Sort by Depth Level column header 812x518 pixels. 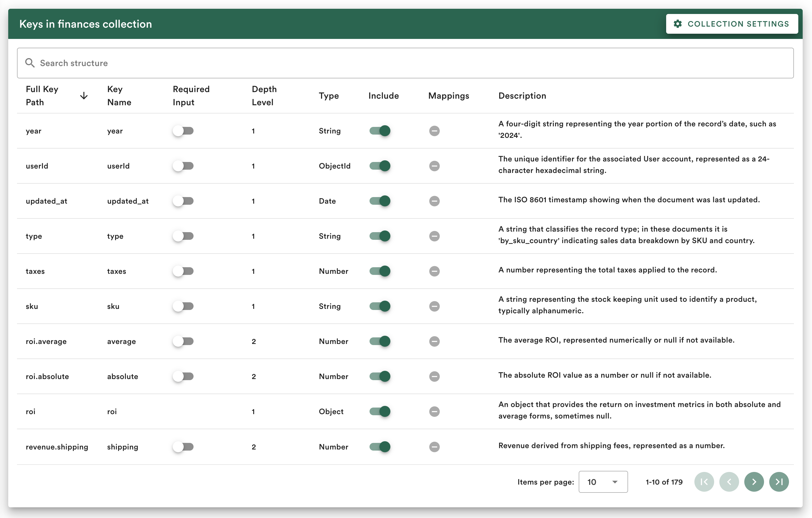tap(264, 96)
